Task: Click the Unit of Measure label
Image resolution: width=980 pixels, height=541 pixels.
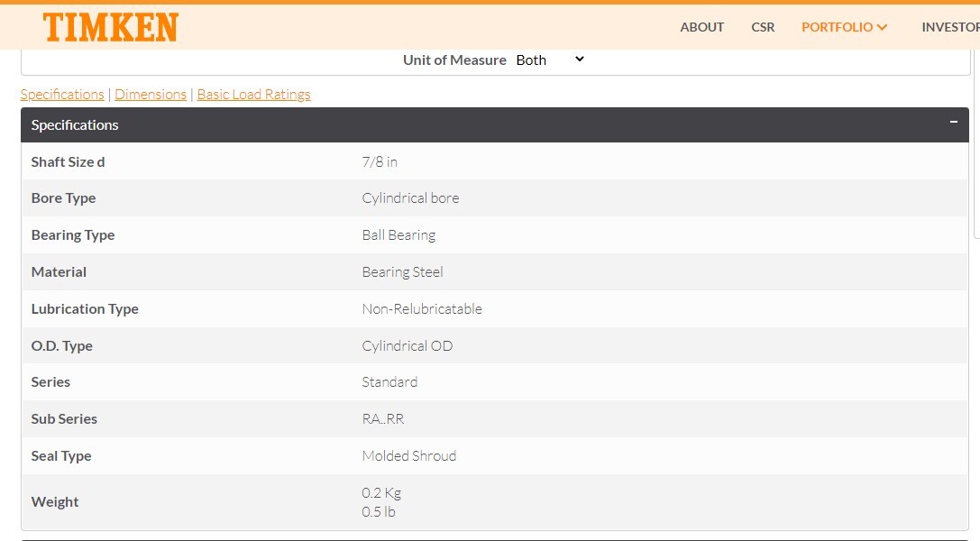Action: point(454,60)
